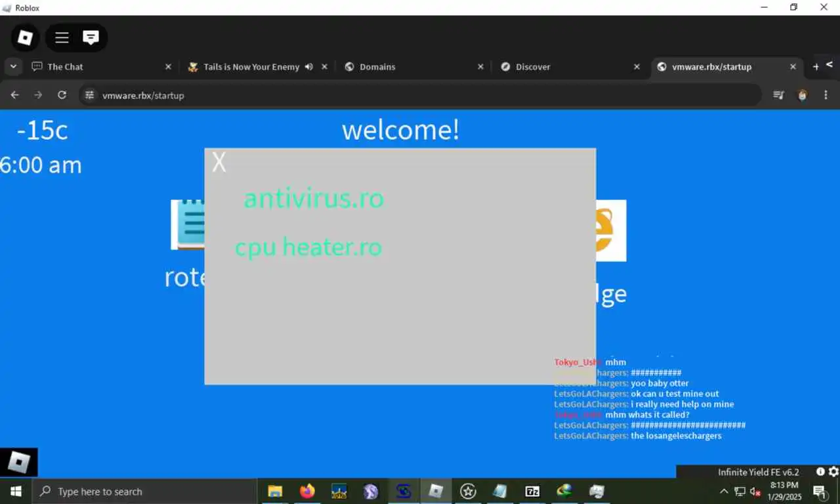
Task: Open the taskbar clock showing 8:13 PM
Action: tap(784, 491)
